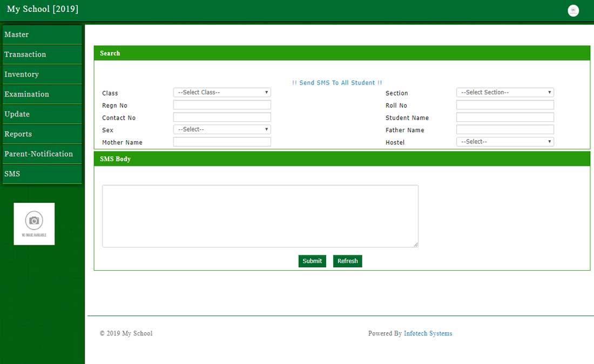
Task: Open the Master menu
Action: coord(42,35)
